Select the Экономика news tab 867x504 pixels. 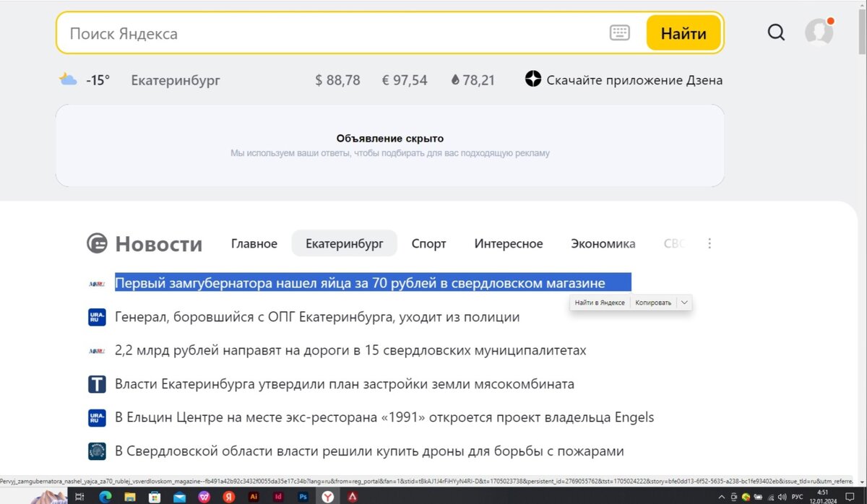(603, 243)
